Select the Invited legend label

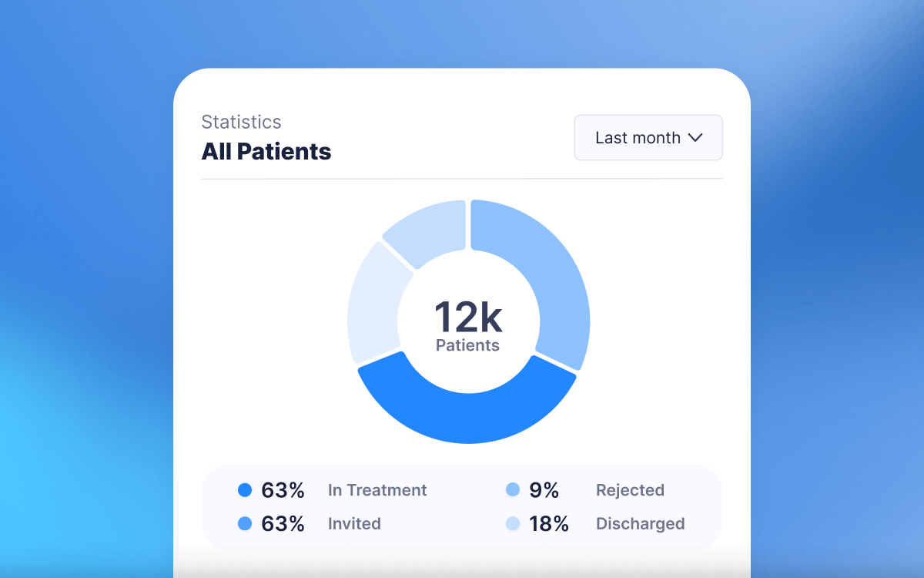click(354, 524)
